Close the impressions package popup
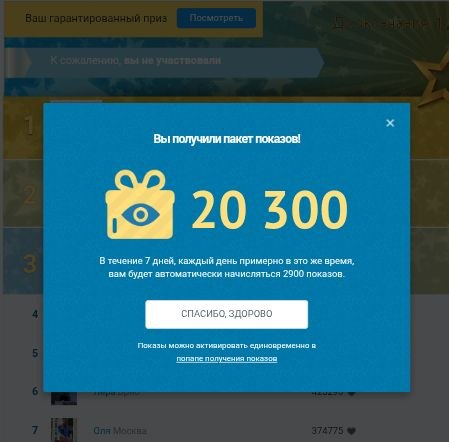This screenshot has height=442, width=449. (390, 123)
